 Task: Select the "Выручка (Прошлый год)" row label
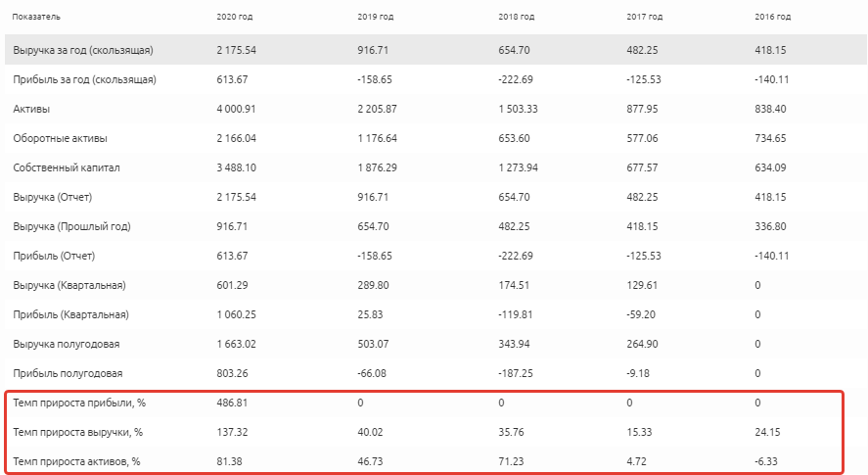click(x=71, y=226)
